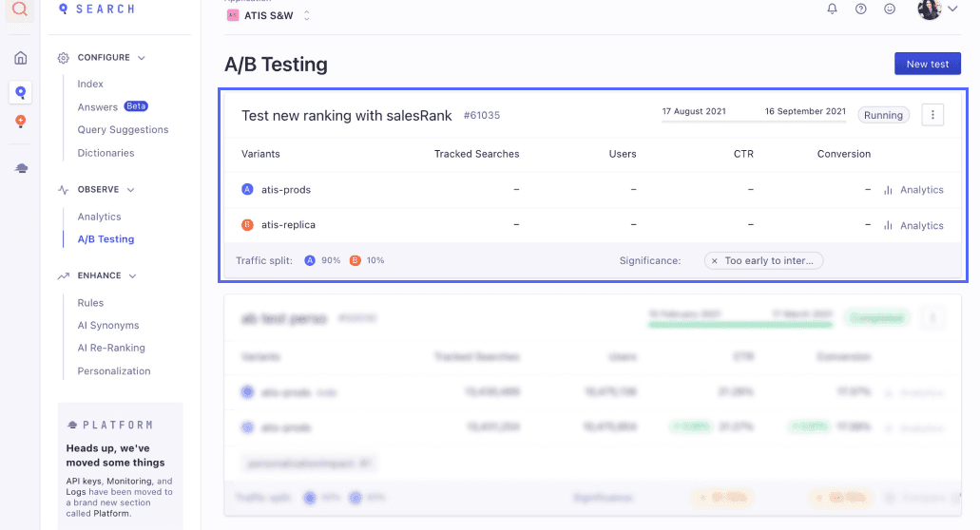Open the ATIS S&W application switcher

point(269,15)
